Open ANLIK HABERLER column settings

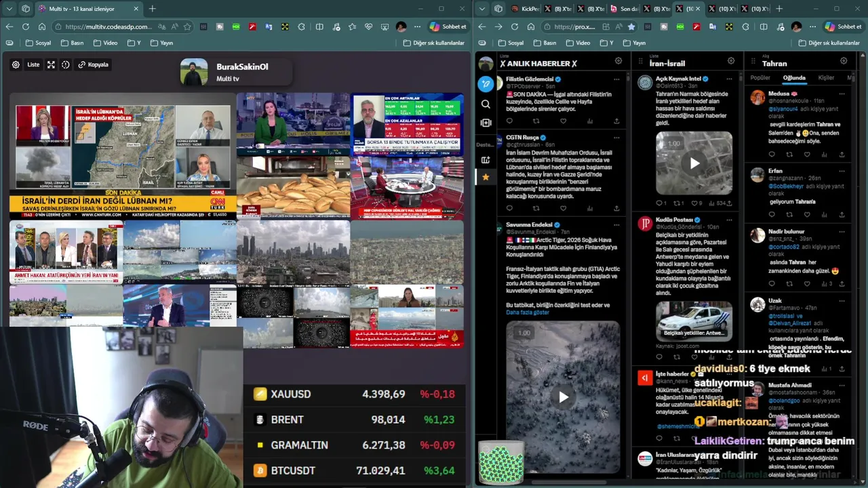618,61
